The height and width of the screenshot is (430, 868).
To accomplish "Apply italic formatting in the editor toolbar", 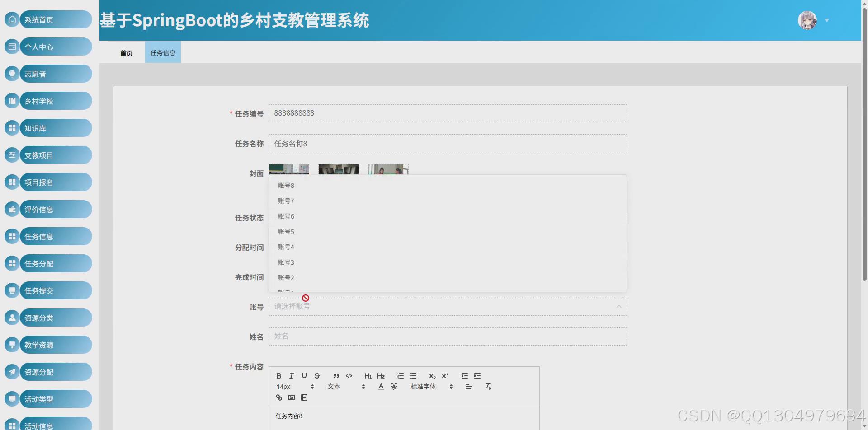I will click(x=292, y=375).
